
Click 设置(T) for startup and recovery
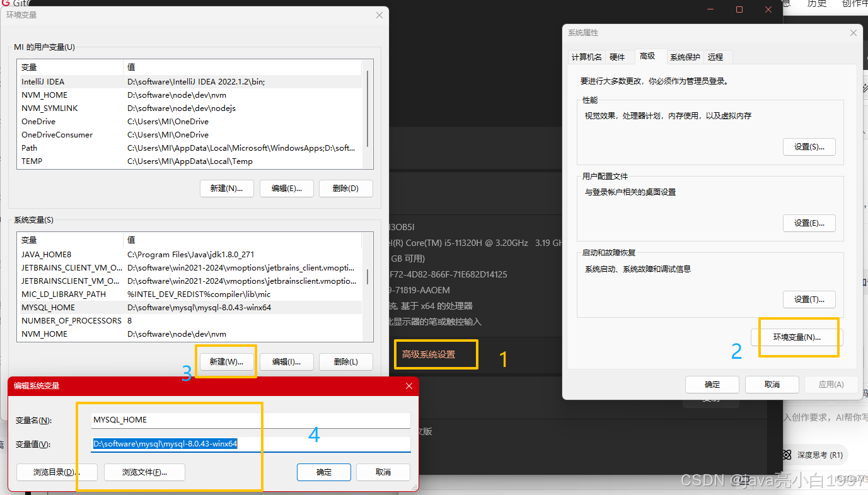tap(809, 300)
